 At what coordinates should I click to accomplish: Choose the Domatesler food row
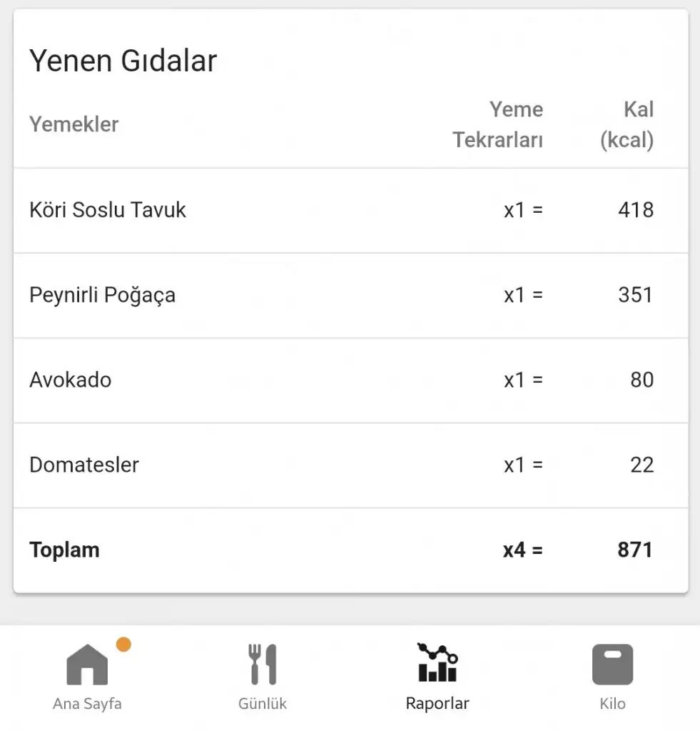pyautogui.click(x=84, y=465)
